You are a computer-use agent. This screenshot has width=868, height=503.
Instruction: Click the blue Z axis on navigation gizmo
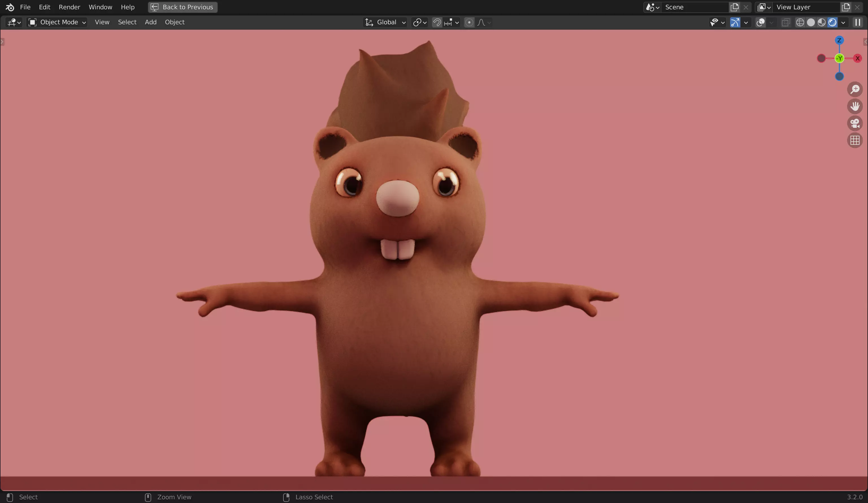(x=839, y=40)
